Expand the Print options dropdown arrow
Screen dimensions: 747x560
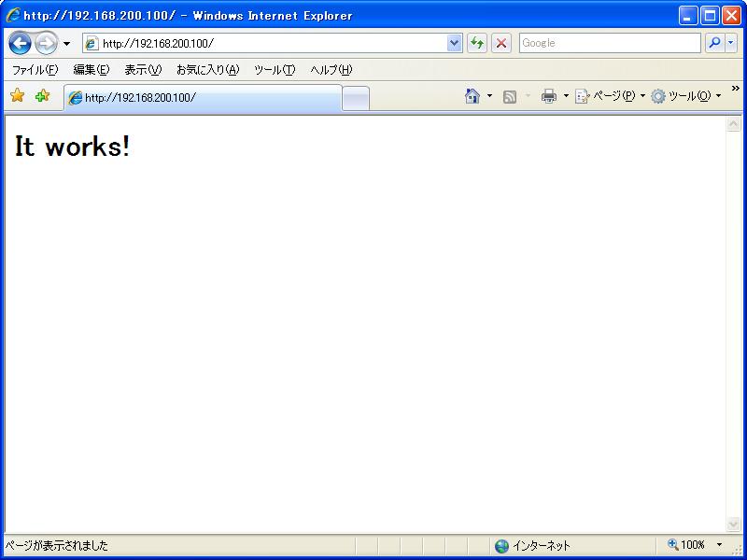[x=566, y=96]
